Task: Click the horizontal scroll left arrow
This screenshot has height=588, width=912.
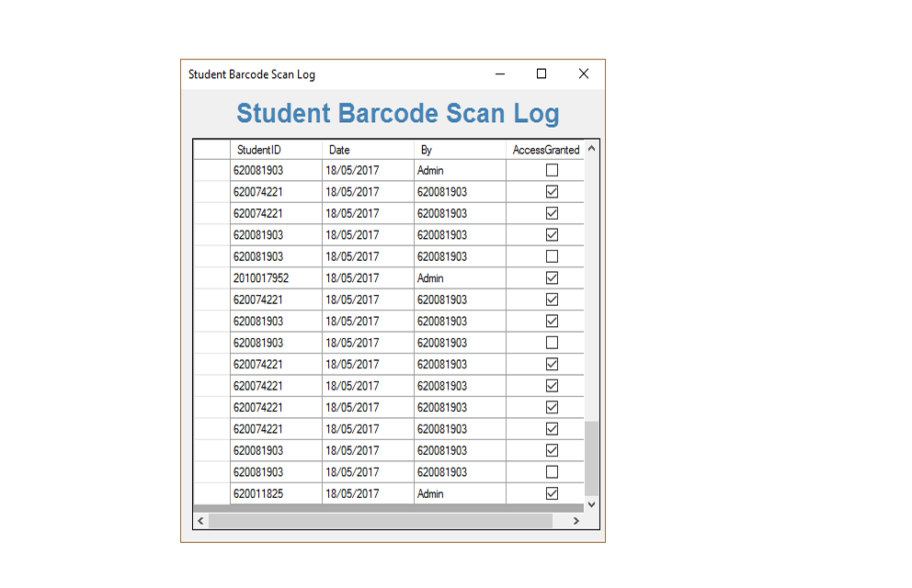Action: 200,521
